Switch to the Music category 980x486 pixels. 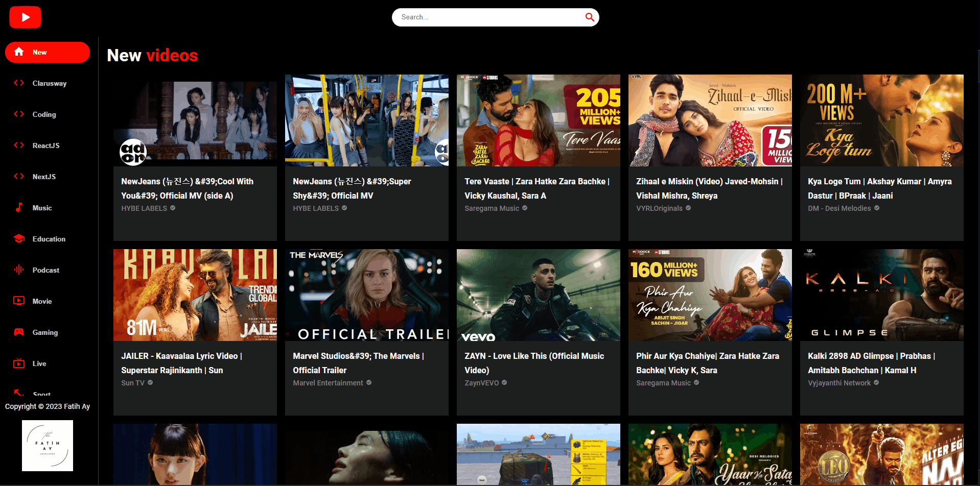[48, 208]
